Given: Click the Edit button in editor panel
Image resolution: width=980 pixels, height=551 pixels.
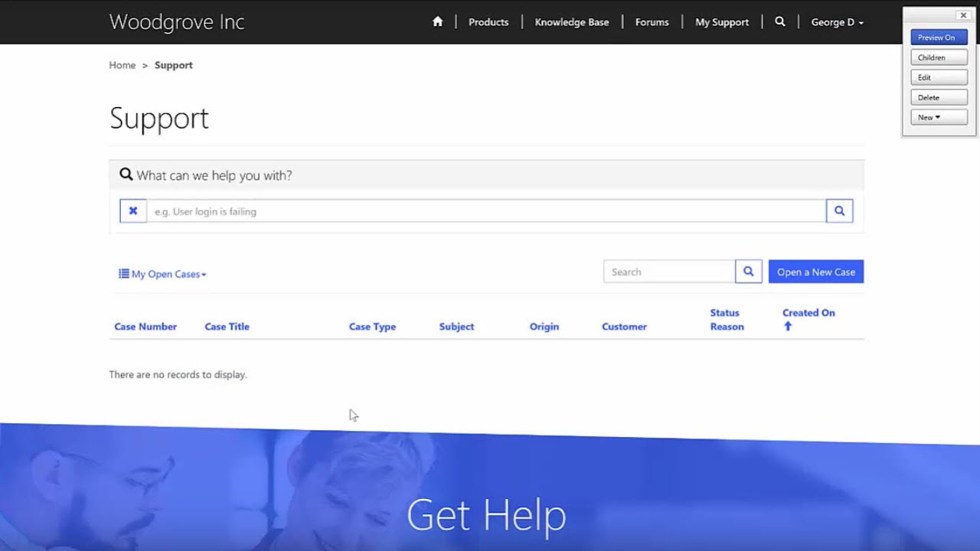Looking at the screenshot, I should pyautogui.click(x=939, y=77).
